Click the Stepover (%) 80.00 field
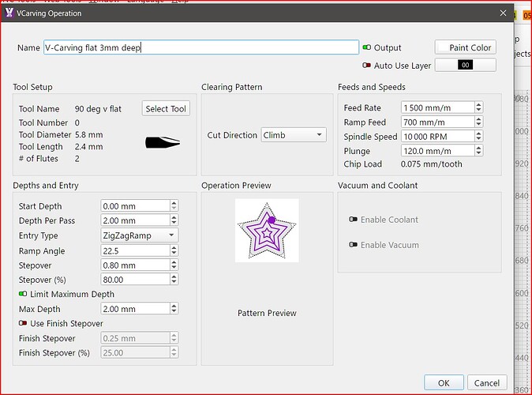The width and height of the screenshot is (532, 395). pyautogui.click(x=136, y=279)
